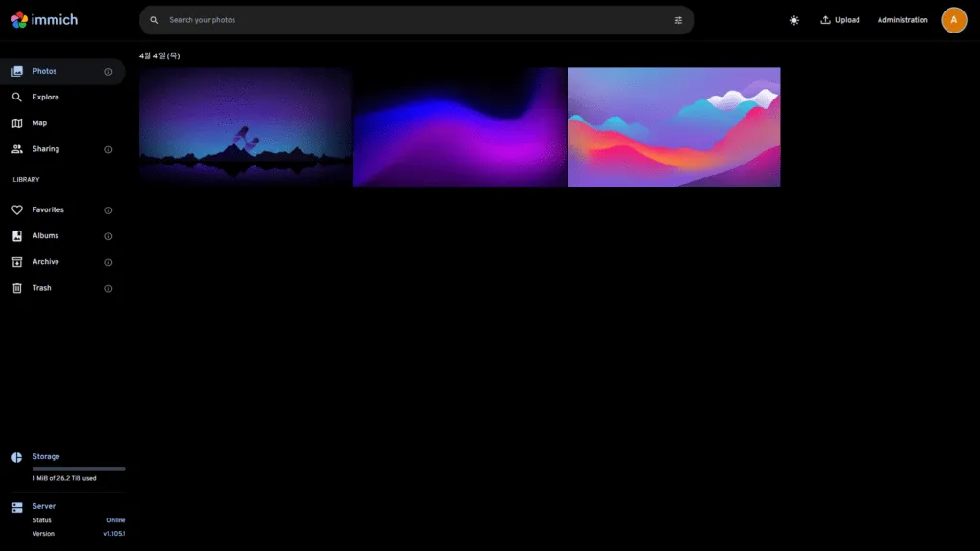Open version v1.105.1 release notes link
980x551 pixels.
pos(112,533)
